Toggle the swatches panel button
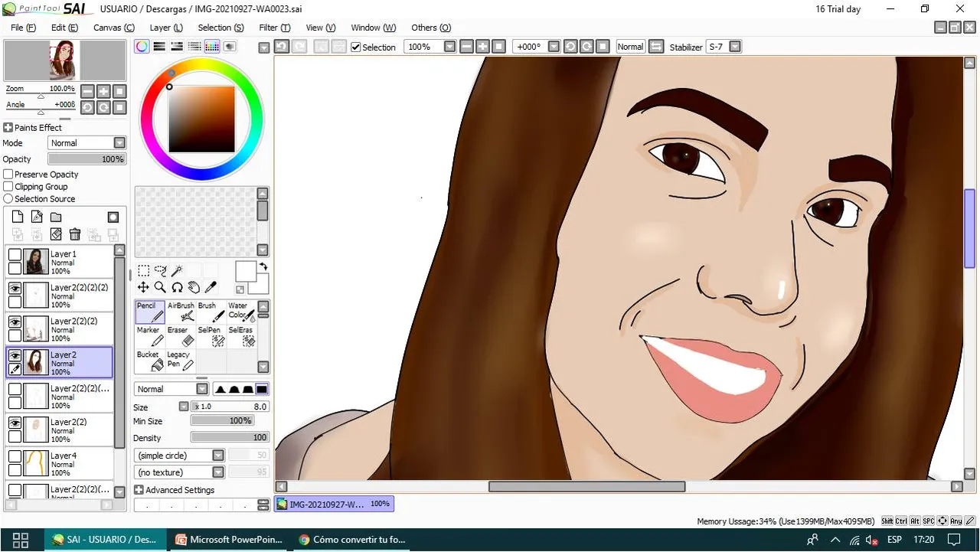 click(212, 47)
